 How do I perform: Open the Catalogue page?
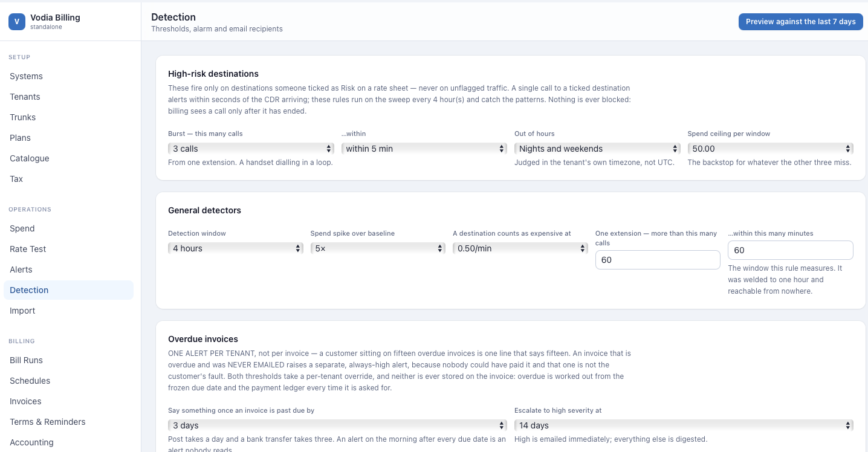click(x=68, y=158)
